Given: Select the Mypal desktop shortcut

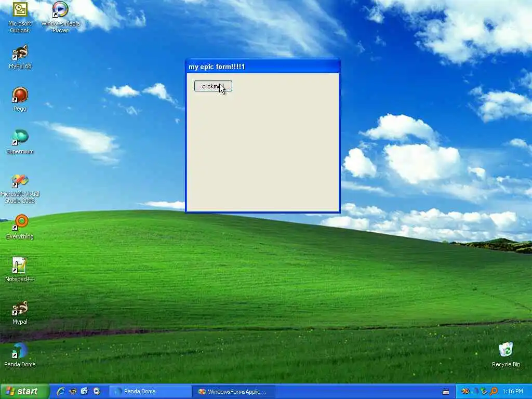Looking at the screenshot, I should coord(20,312).
